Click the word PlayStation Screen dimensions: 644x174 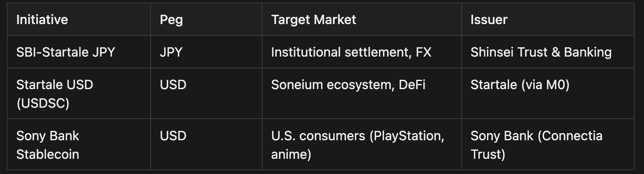(x=406, y=136)
